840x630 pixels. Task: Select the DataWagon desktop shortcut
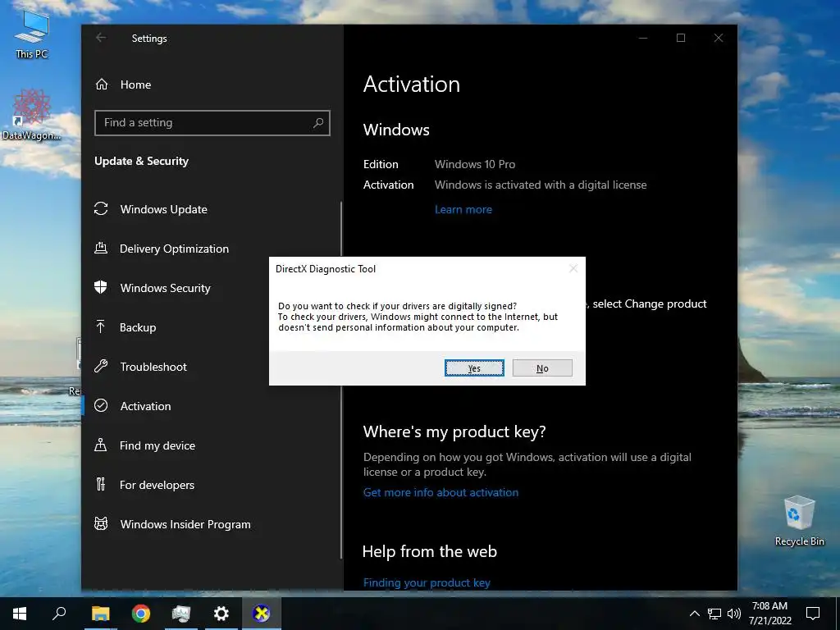click(32, 115)
